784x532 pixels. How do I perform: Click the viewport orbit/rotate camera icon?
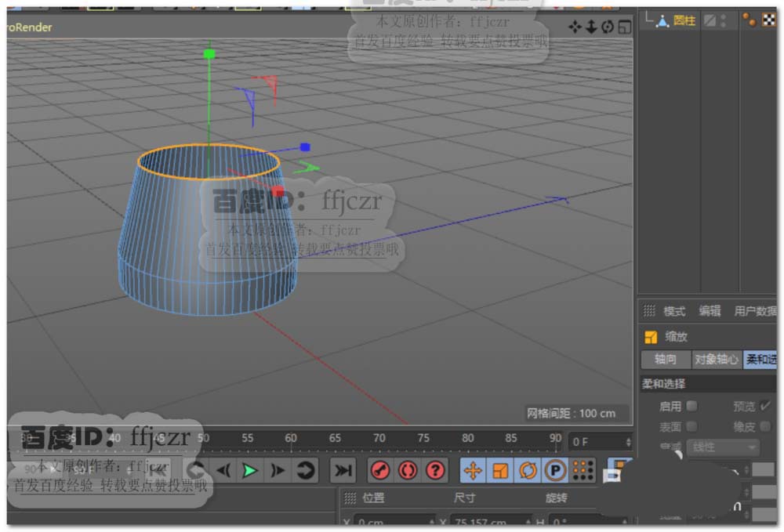[x=608, y=27]
